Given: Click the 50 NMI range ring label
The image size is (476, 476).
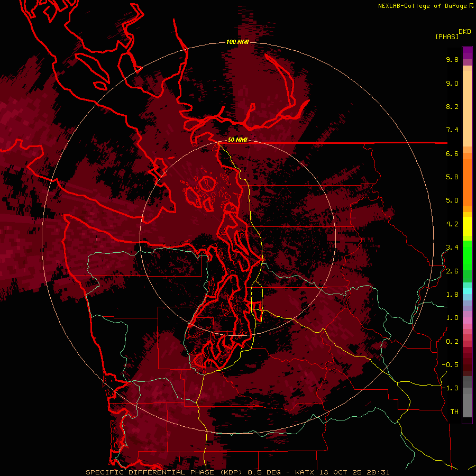Looking at the screenshot, I should click(237, 140).
